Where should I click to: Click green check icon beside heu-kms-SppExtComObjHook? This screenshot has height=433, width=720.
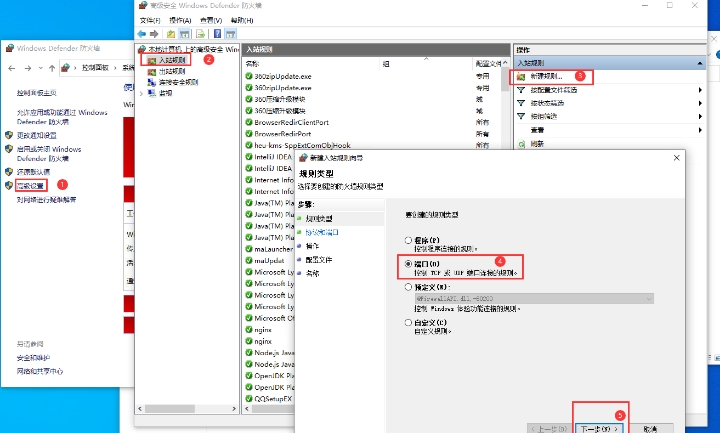[x=249, y=145]
